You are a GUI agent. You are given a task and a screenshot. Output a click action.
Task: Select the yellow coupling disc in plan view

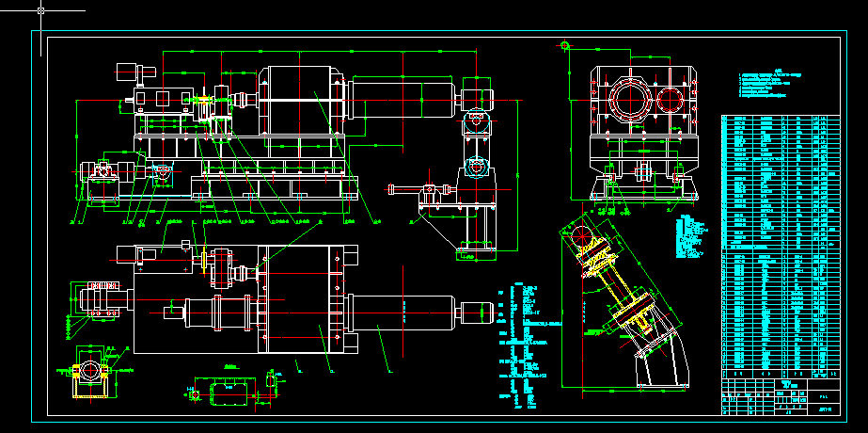(x=204, y=261)
